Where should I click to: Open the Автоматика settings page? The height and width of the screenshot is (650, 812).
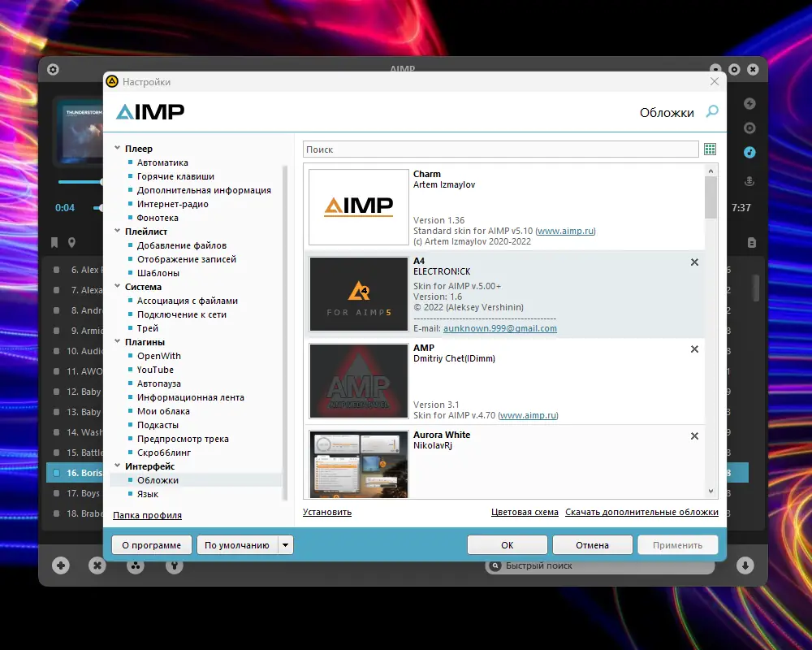pos(162,162)
